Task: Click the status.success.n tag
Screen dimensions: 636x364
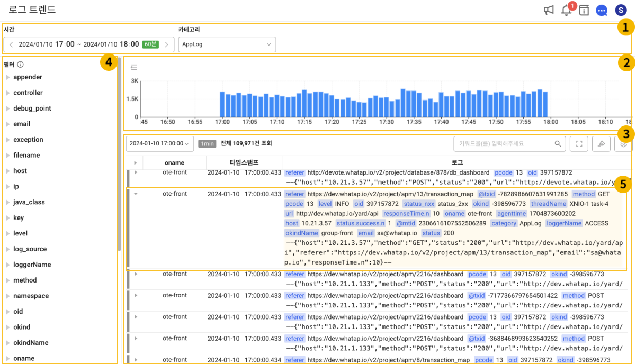Action: pos(361,223)
